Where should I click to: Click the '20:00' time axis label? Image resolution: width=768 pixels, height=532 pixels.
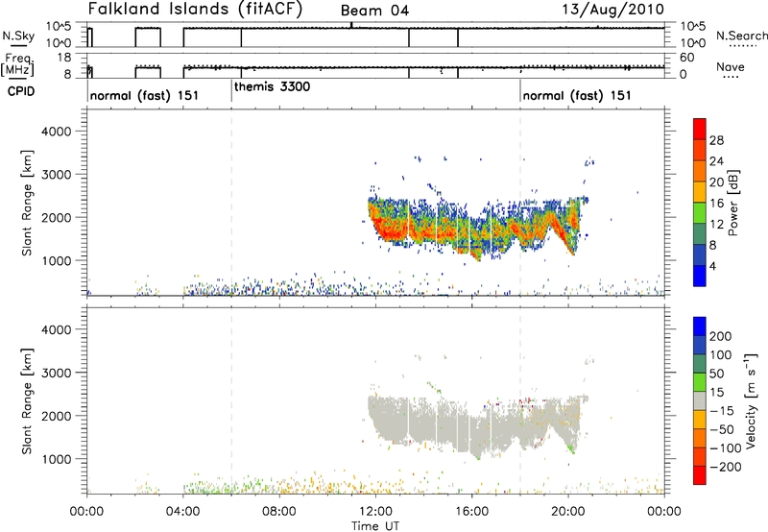[x=568, y=512]
